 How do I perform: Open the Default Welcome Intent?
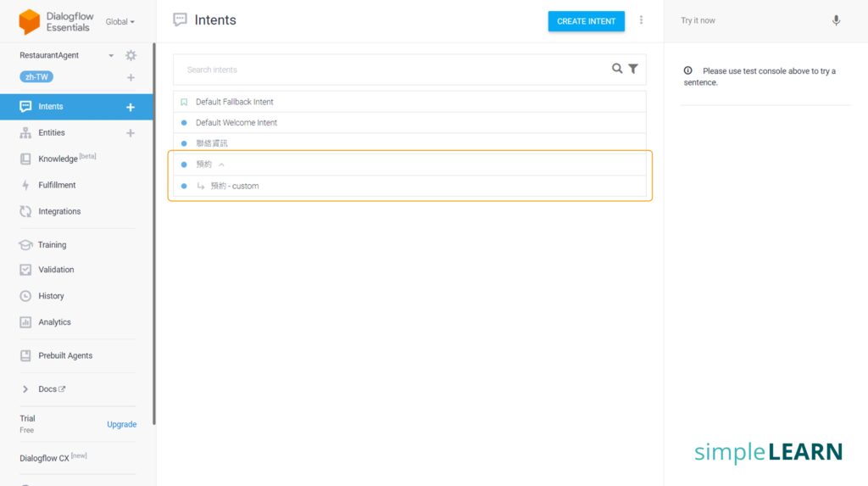coord(236,123)
